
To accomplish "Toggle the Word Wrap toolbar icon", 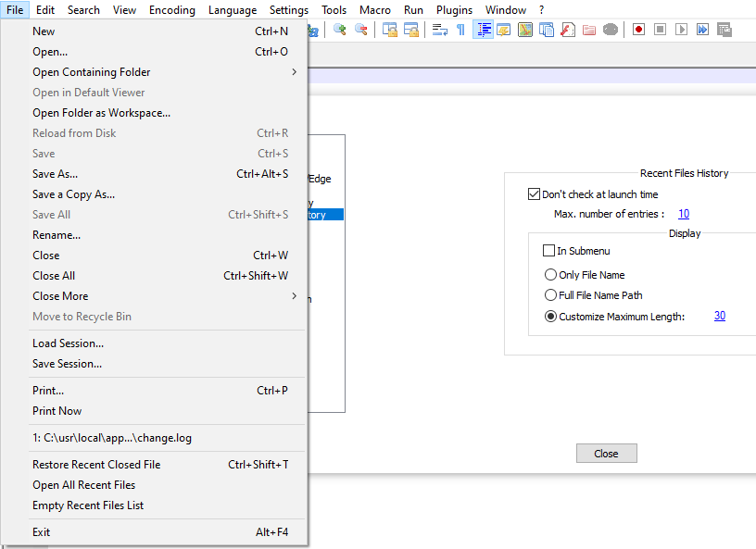I will pyautogui.click(x=440, y=30).
